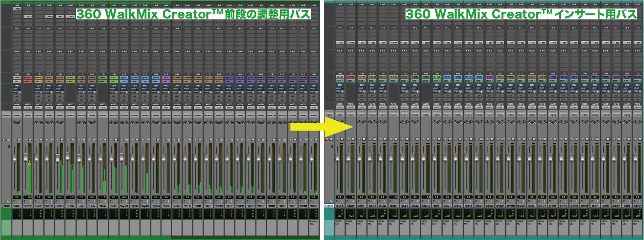This screenshot has width=644, height=240.
Task: Mute the @LFE track in right mixer
Action: coord(342,139)
